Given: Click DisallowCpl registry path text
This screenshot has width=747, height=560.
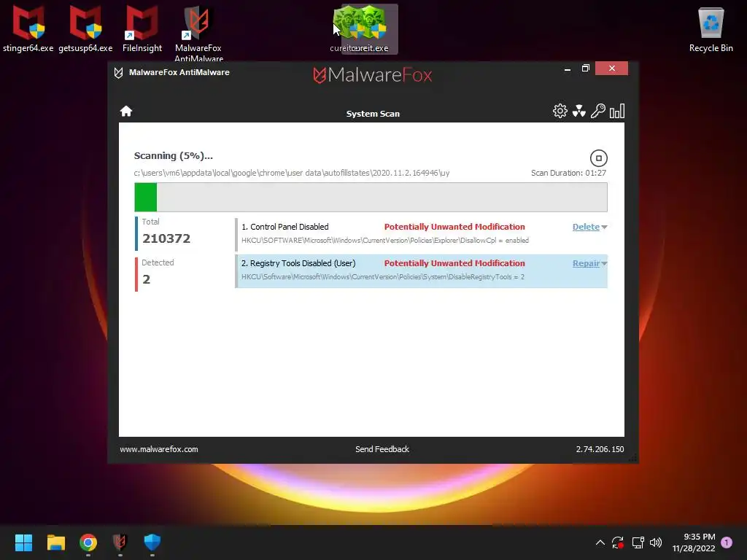Looking at the screenshot, I should [385, 241].
